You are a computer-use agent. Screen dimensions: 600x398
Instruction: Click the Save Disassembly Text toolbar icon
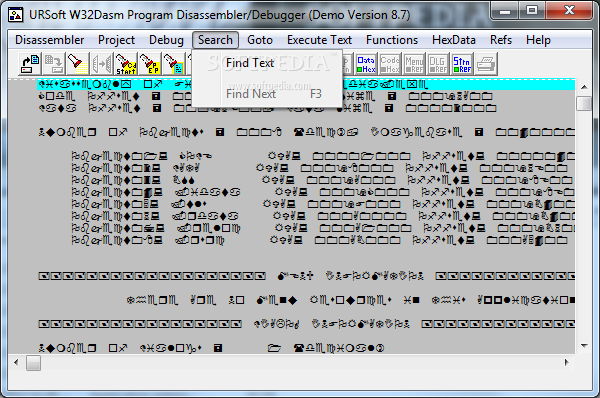(54, 64)
